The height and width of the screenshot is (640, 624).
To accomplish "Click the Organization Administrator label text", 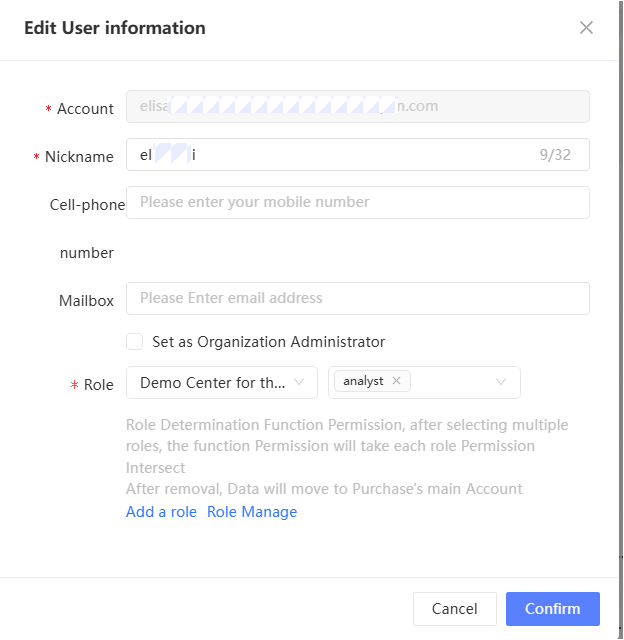I will point(268,342).
